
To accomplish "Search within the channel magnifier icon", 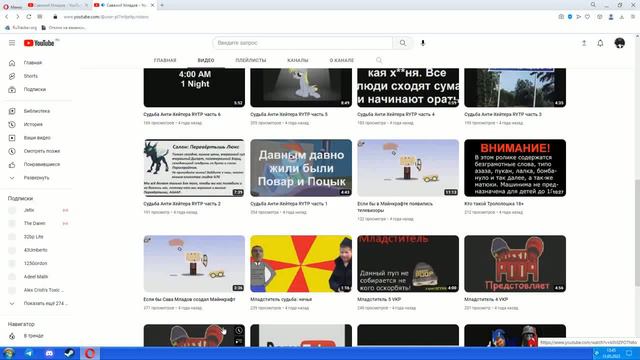I will [x=379, y=60].
